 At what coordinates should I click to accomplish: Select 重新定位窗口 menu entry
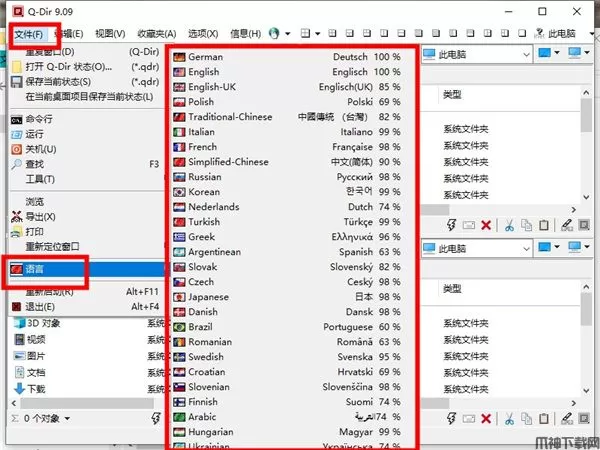tap(85, 246)
